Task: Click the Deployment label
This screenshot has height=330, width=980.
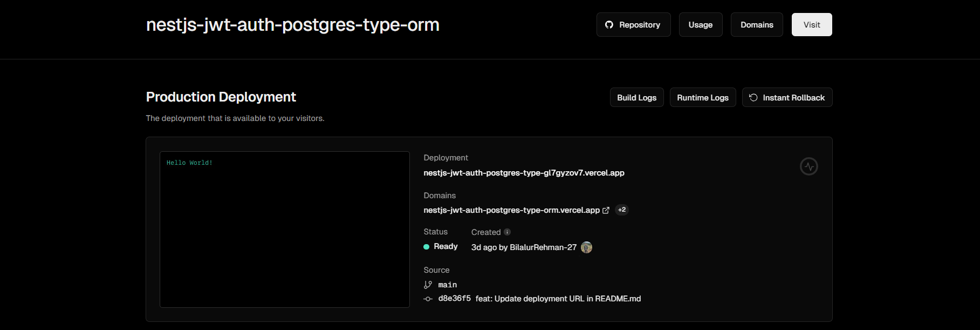Action: point(446,158)
